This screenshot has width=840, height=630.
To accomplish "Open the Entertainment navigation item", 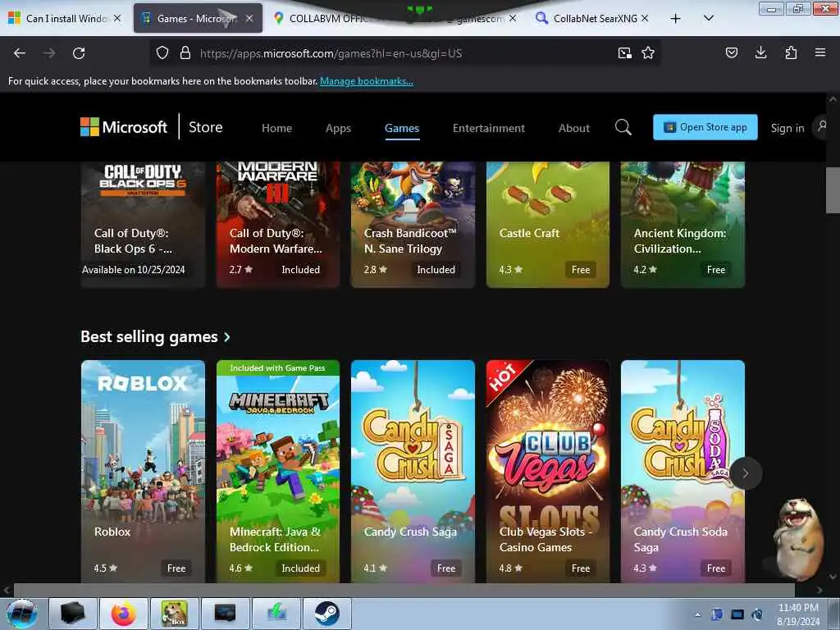I will 489,128.
